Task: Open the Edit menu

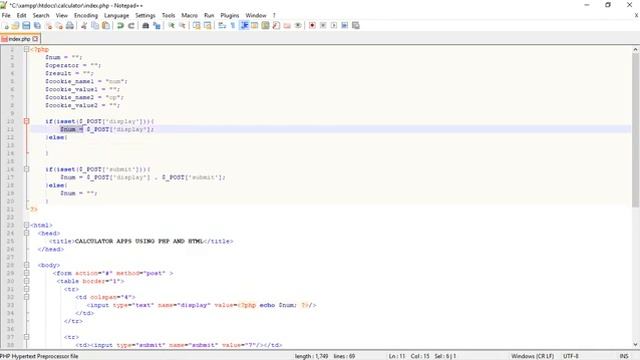Action: tap(21, 16)
